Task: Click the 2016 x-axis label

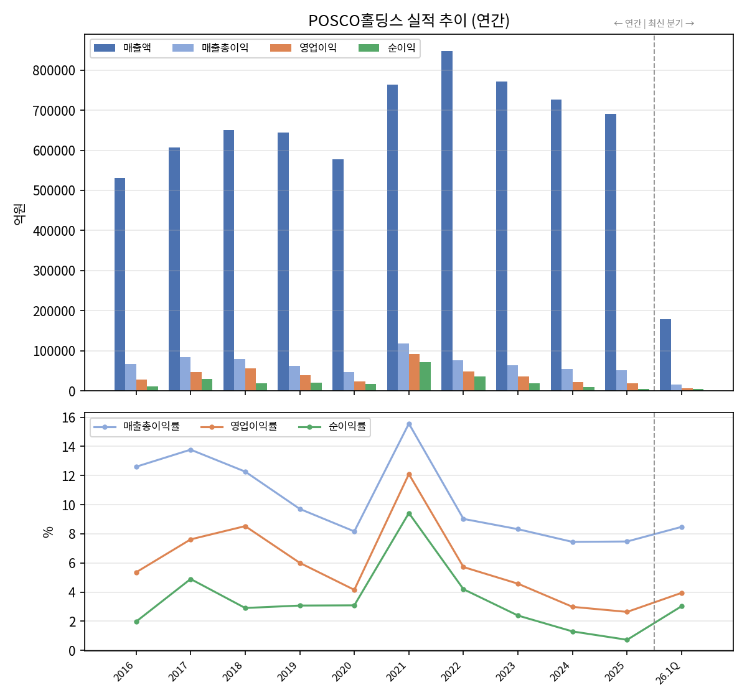Action: 124,671
